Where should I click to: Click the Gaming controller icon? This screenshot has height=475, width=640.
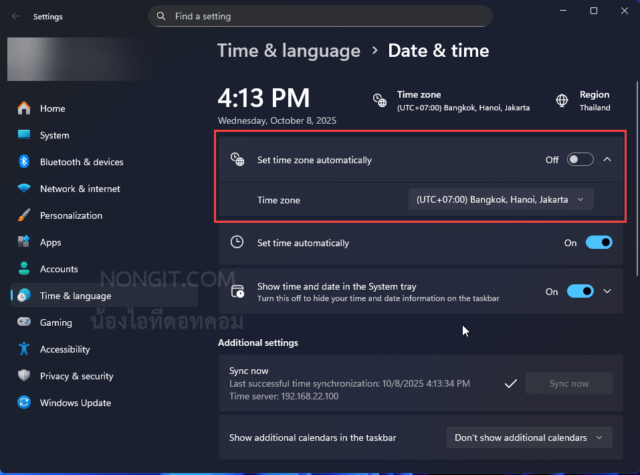pyautogui.click(x=24, y=322)
